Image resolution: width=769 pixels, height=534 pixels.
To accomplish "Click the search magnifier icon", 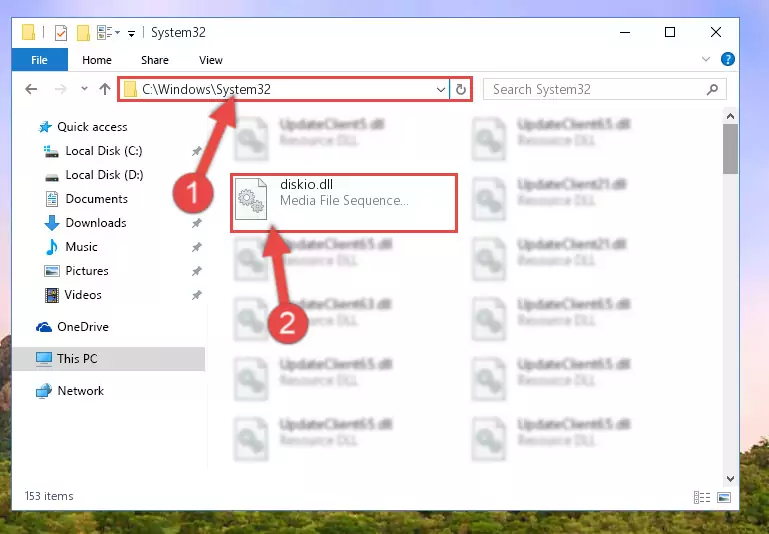I will (712, 89).
